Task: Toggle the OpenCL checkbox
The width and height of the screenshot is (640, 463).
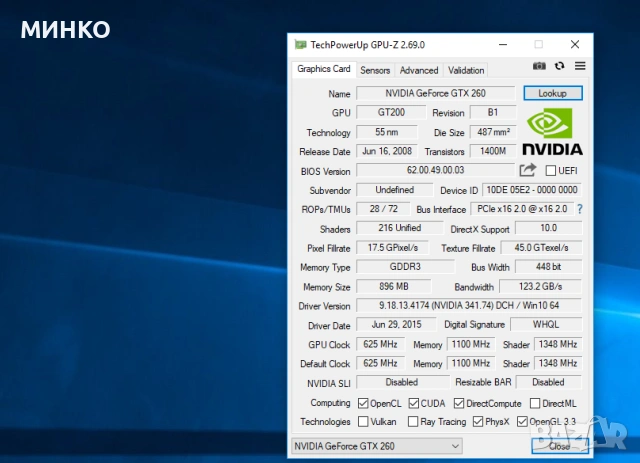Action: coord(362,403)
